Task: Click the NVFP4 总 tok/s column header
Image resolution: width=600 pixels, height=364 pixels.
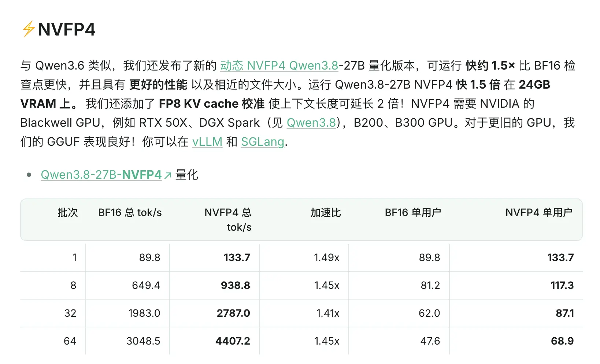Action: click(228, 220)
